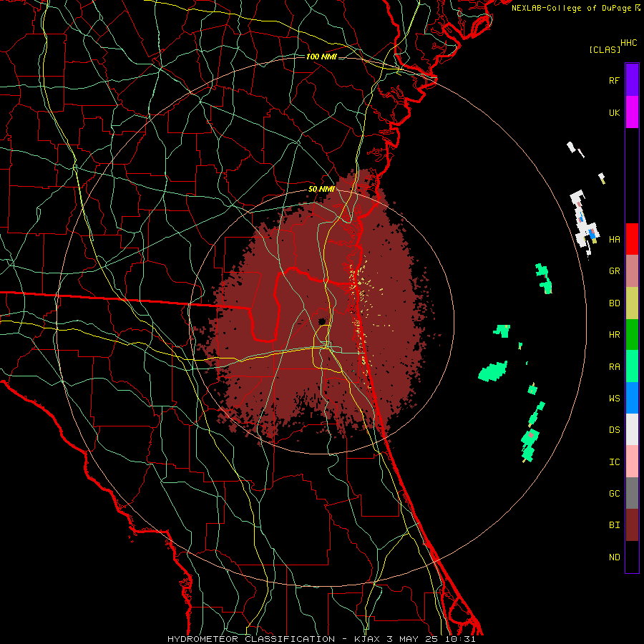Click the black radar site dot at center
The width and height of the screenshot is (644, 644).
[x=322, y=321]
